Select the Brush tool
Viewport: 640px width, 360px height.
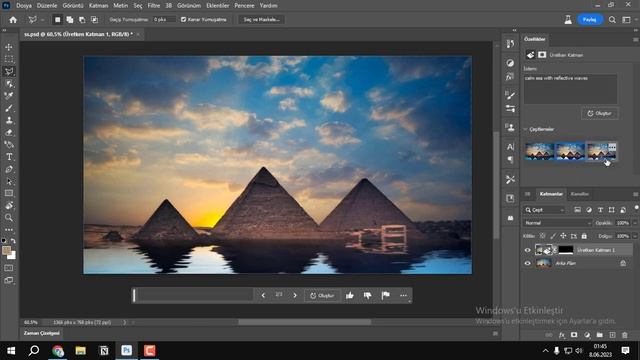(9, 108)
